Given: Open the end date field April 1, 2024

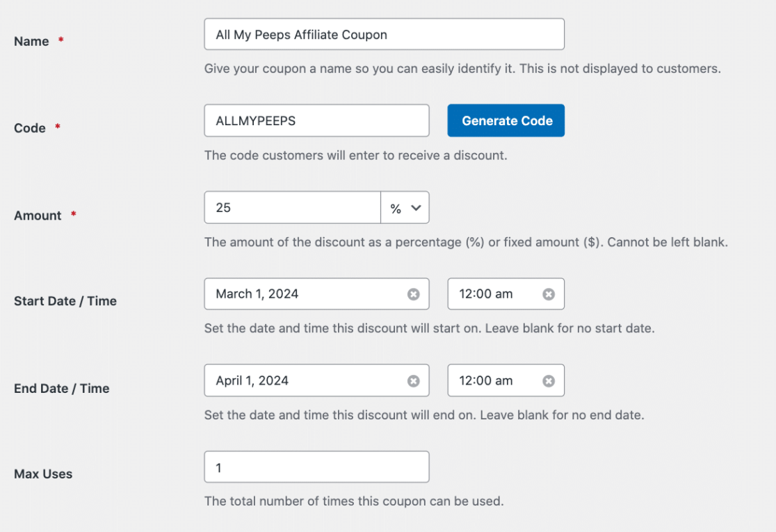Looking at the screenshot, I should (306, 381).
